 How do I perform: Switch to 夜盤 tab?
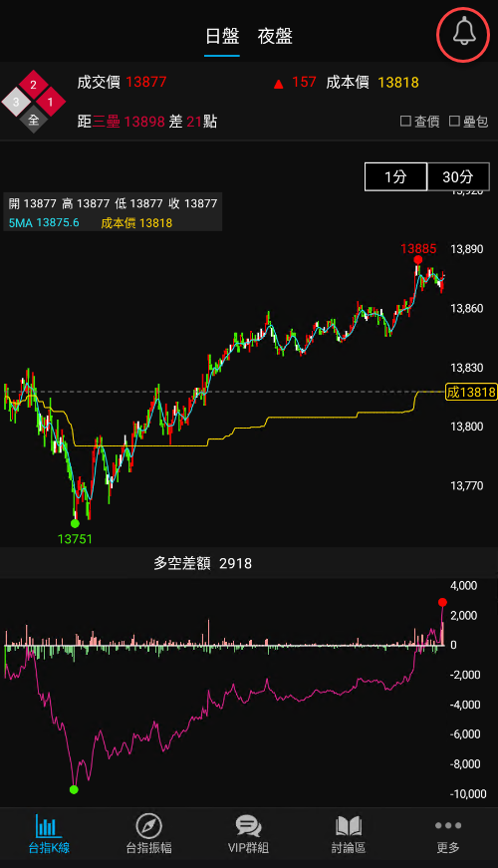275,37
